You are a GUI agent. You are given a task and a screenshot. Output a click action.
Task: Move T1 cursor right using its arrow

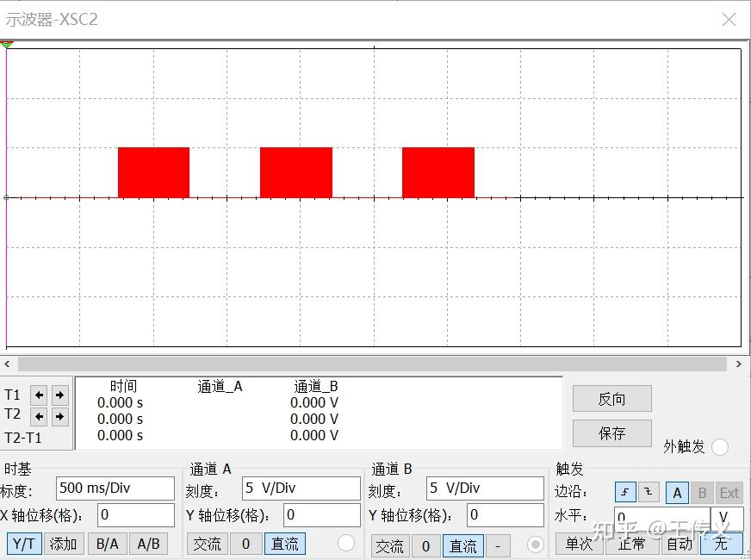click(60, 395)
